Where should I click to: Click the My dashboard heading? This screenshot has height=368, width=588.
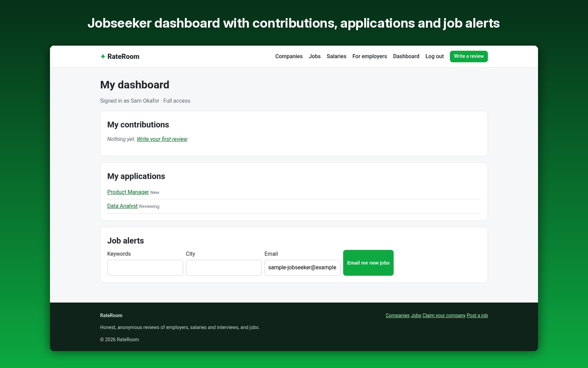(135, 85)
